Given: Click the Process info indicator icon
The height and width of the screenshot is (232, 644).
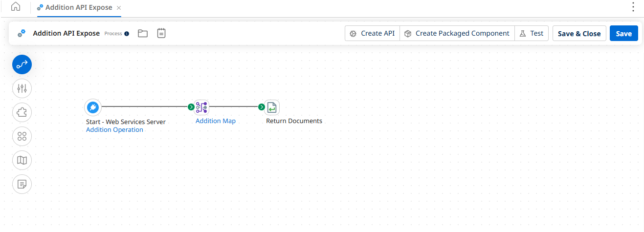Looking at the screenshot, I should pyautogui.click(x=127, y=34).
